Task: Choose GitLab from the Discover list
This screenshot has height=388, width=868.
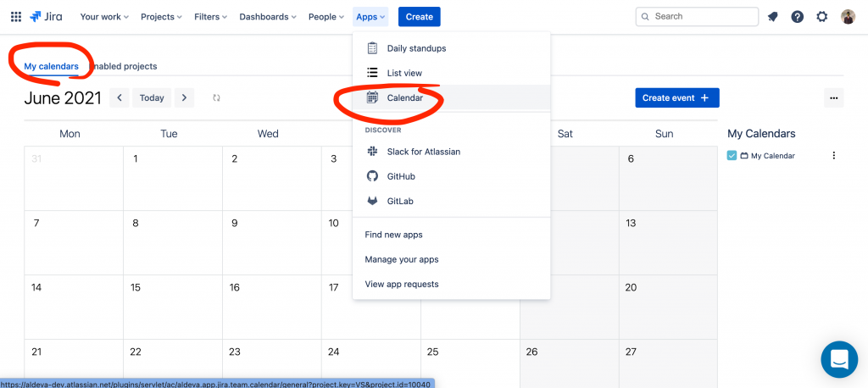Action: click(451, 202)
